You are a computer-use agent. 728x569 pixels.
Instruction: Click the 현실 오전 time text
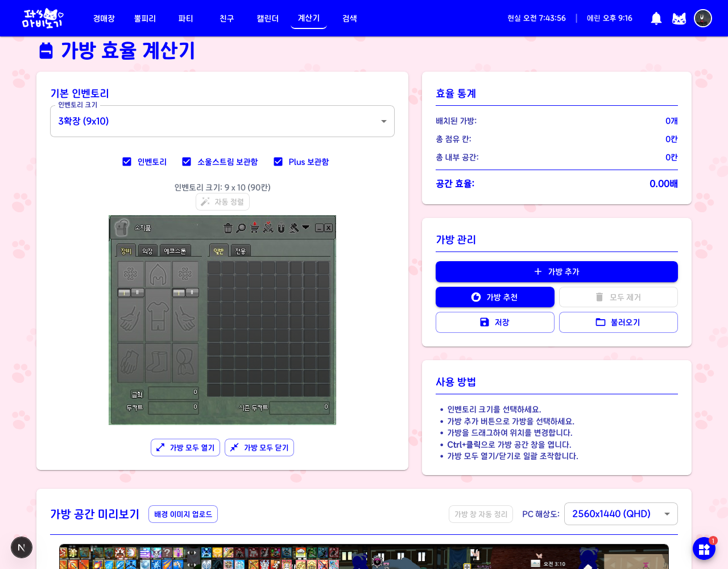click(x=536, y=18)
